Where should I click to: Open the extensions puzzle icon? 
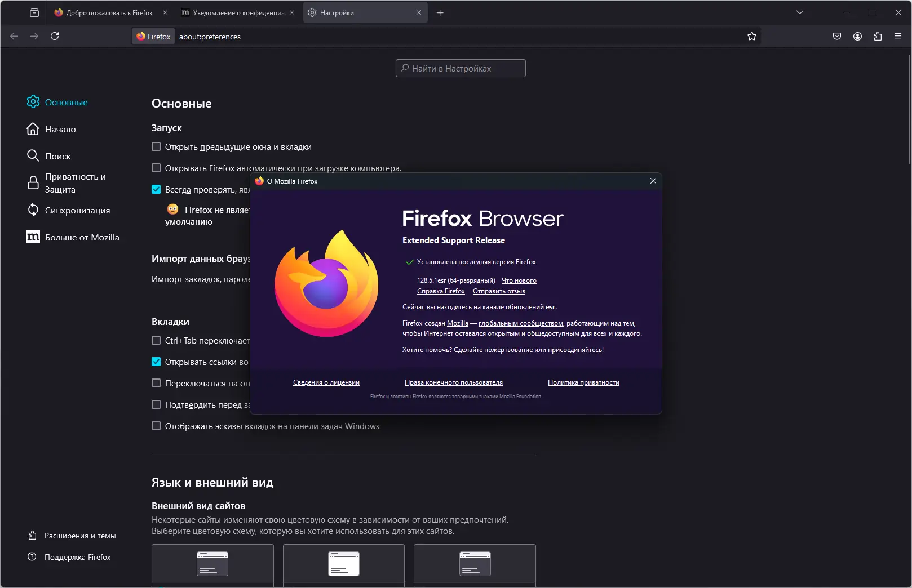(878, 36)
